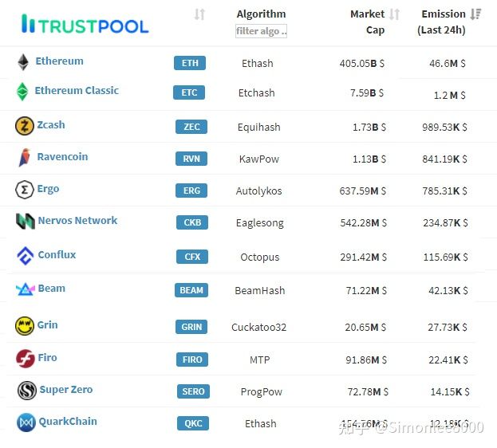Open the Beam coin link

52,289
